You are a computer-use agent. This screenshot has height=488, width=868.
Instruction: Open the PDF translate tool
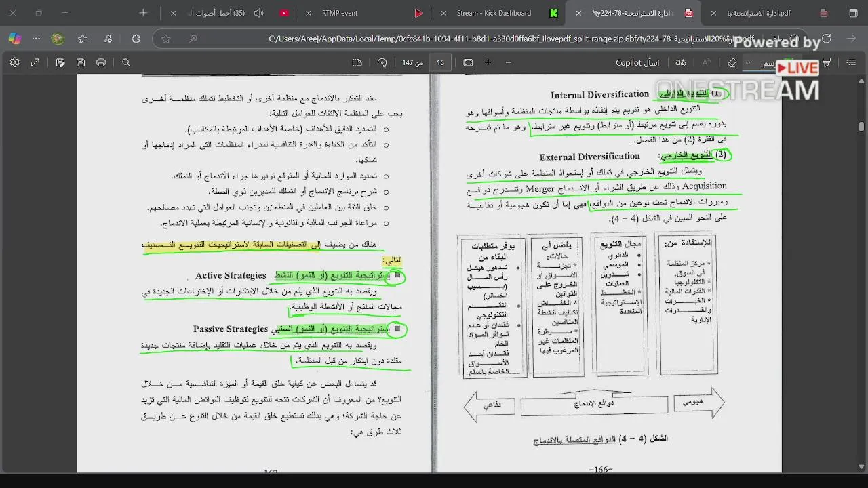point(680,62)
